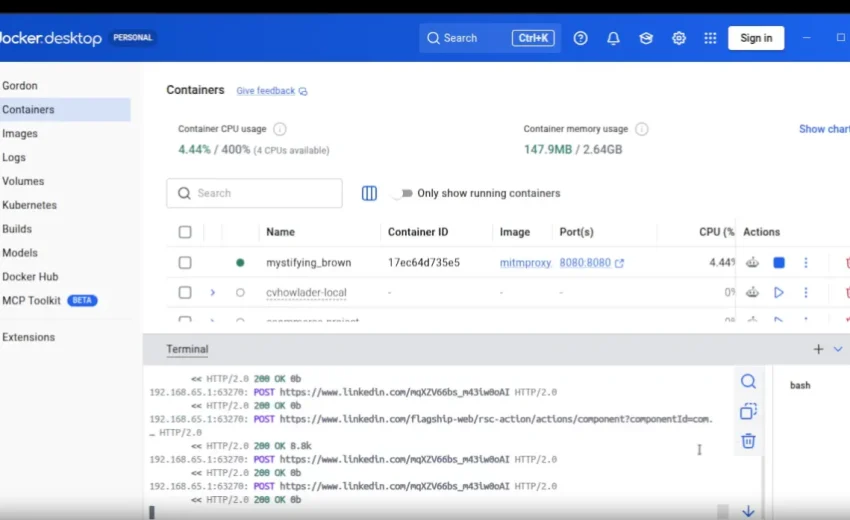Ask Gordon icon for mystifying_brown row
Screen dimensions: 850x520
(752, 262)
